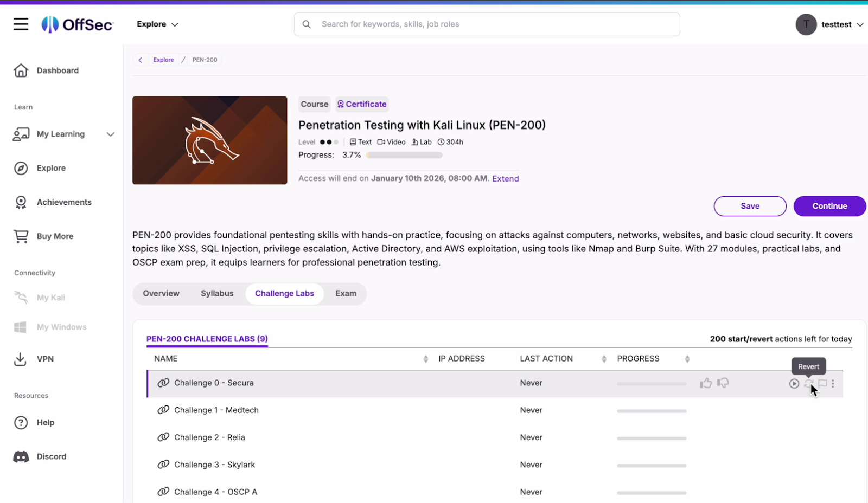Click the Help question mark icon

(21, 423)
